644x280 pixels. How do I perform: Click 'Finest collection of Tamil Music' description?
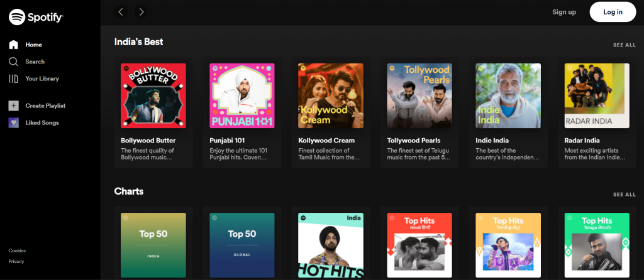click(329, 154)
